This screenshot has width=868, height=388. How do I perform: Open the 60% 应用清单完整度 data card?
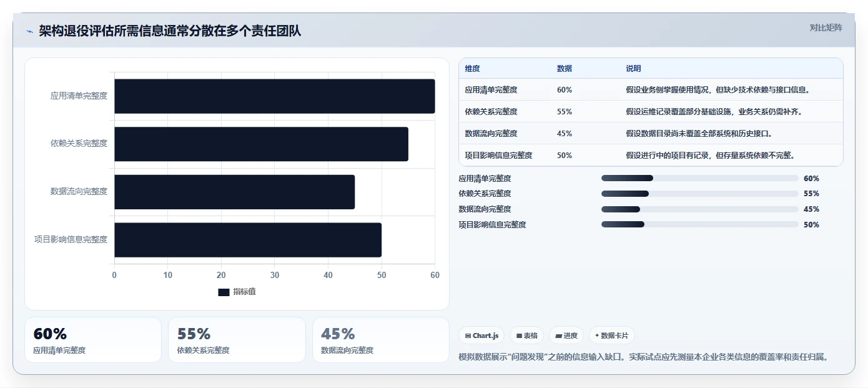[93, 340]
